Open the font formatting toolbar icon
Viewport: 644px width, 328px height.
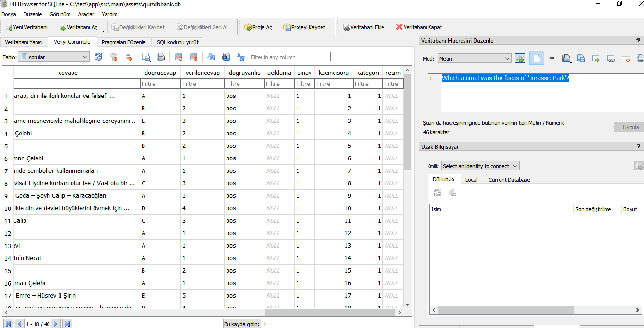(211, 57)
